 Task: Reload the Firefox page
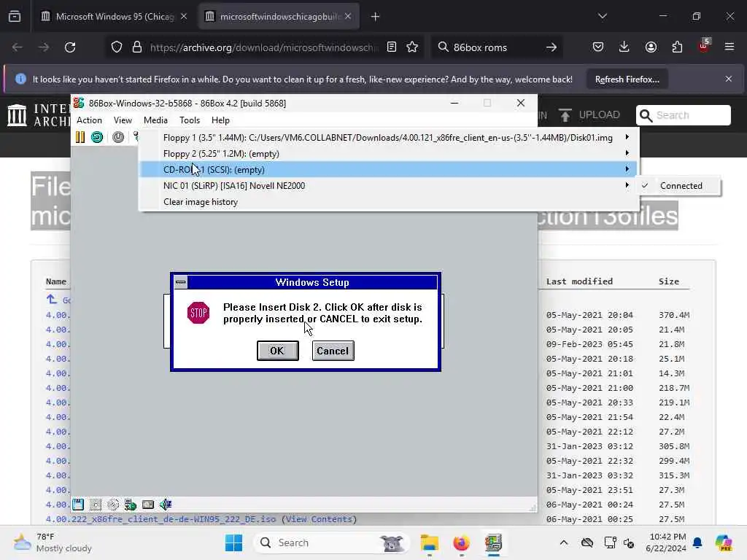tap(70, 47)
